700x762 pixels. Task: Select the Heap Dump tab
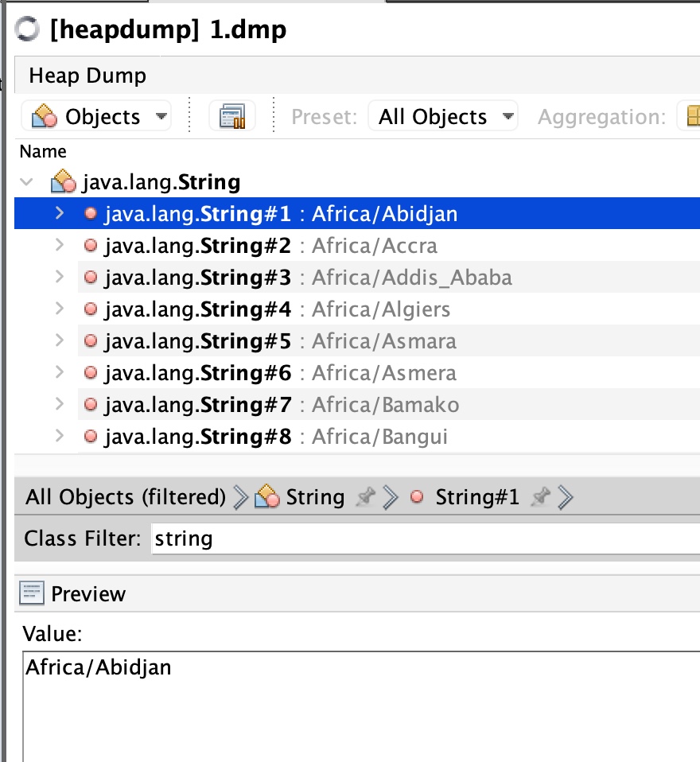[x=87, y=76]
